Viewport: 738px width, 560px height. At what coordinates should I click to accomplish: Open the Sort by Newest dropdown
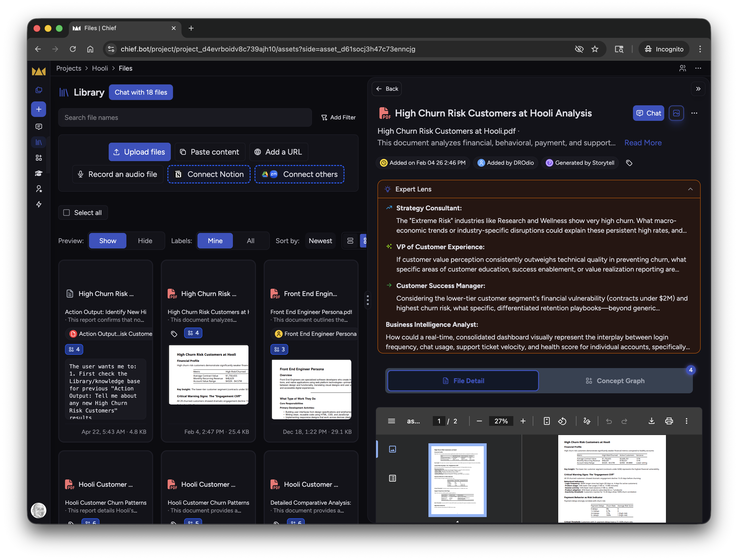pyautogui.click(x=320, y=241)
